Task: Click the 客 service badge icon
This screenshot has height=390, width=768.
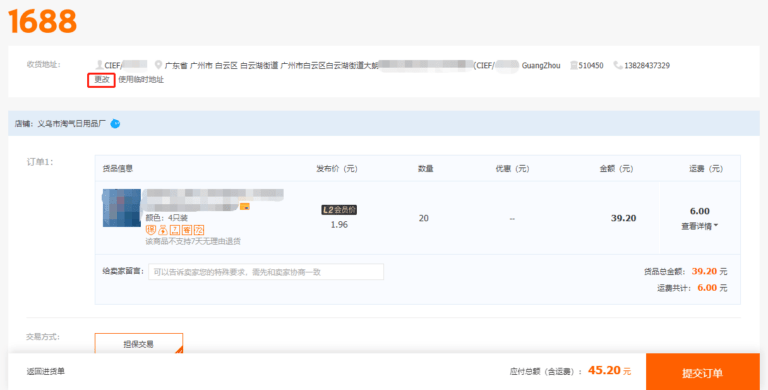Action: tap(187, 230)
